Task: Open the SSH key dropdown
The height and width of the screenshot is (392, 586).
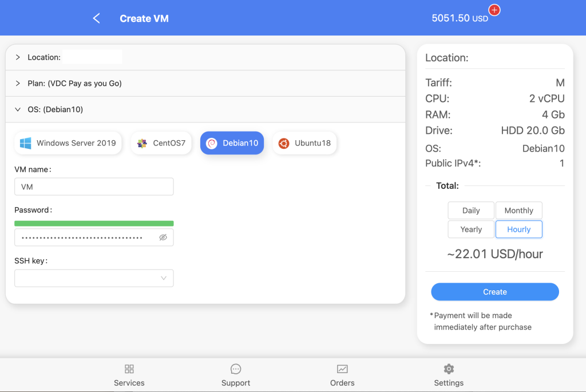Action: point(94,278)
